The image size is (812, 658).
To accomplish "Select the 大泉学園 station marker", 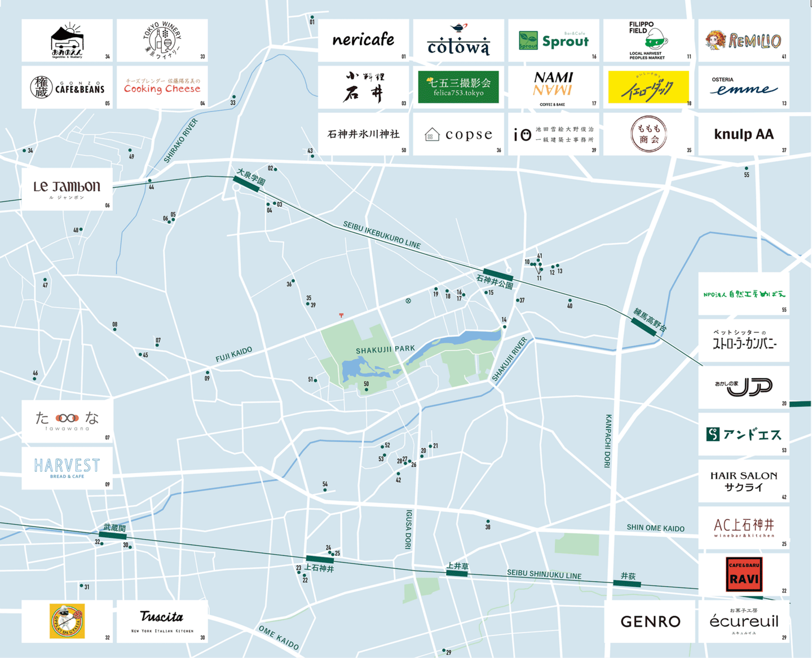I will 246,184.
